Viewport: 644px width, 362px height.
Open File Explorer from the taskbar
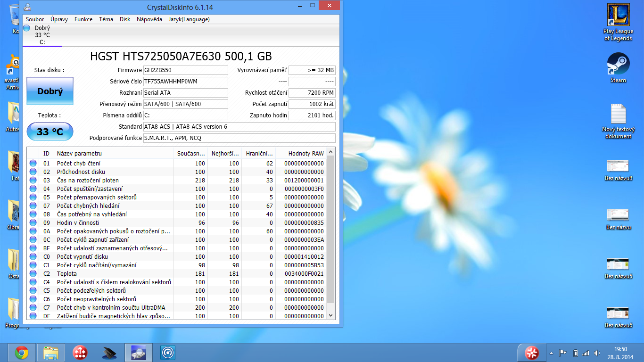pyautogui.click(x=50, y=352)
